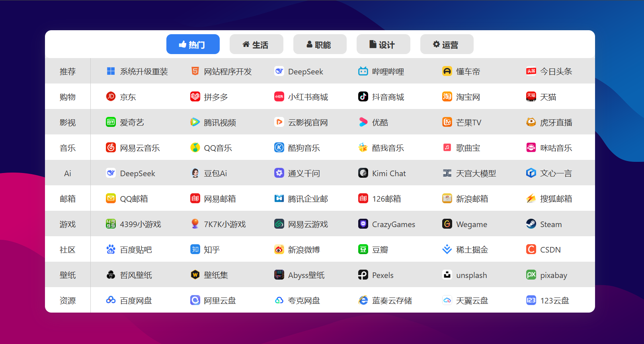The width and height of the screenshot is (644, 344).
Task: Go to the unsplash link
Action: coord(471,275)
